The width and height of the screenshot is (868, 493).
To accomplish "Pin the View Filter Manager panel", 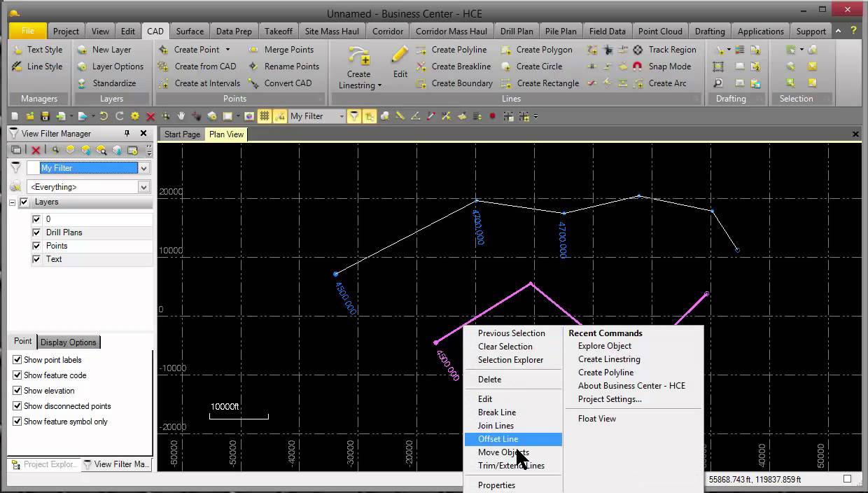I will tap(127, 133).
